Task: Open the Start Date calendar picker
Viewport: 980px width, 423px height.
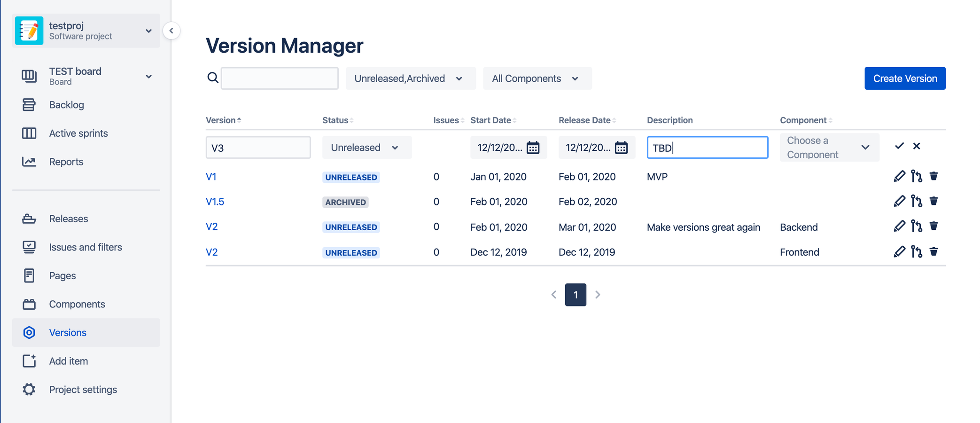Action: pyautogui.click(x=533, y=148)
